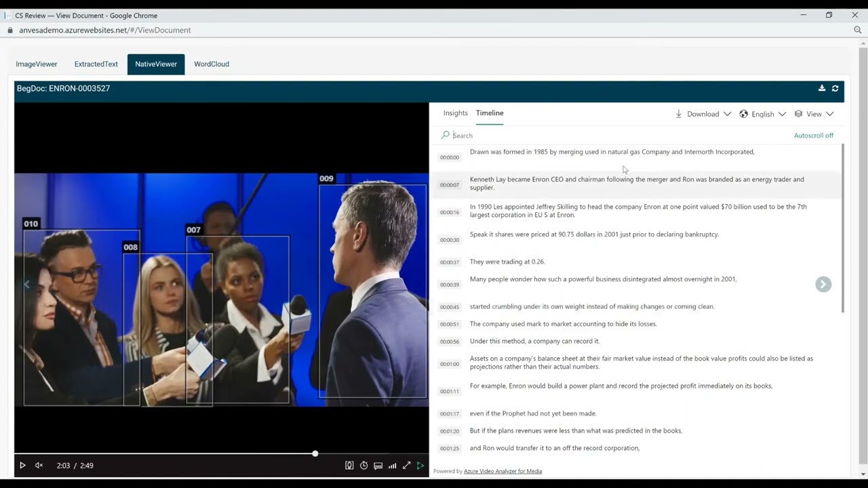
Task: Click the search magnifier in Chrome address bar
Action: 858,30
